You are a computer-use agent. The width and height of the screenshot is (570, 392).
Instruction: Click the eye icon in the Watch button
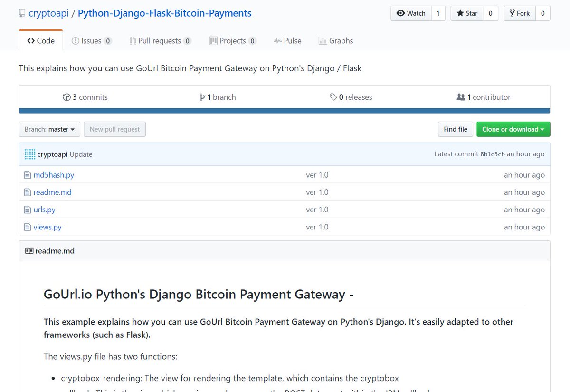coord(400,13)
